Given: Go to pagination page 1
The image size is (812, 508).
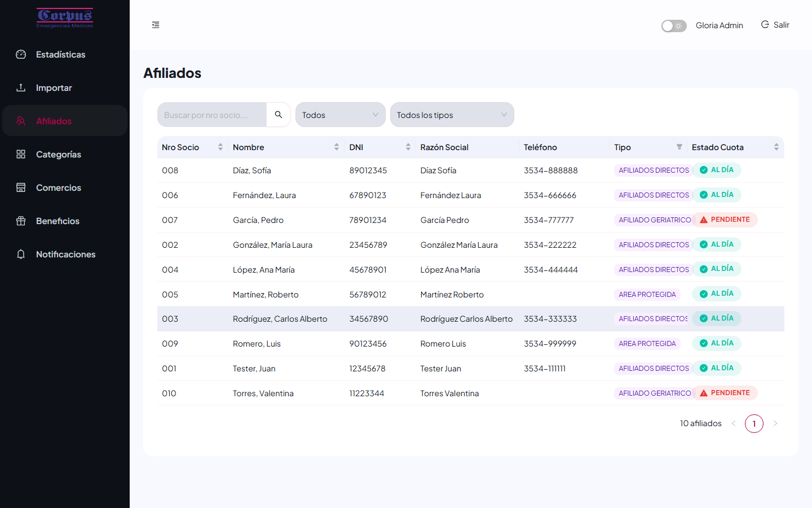Looking at the screenshot, I should coord(754,423).
